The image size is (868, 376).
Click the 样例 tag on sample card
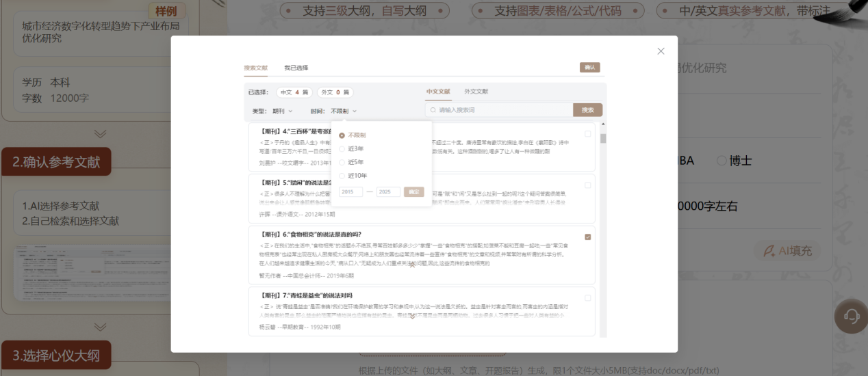click(167, 10)
